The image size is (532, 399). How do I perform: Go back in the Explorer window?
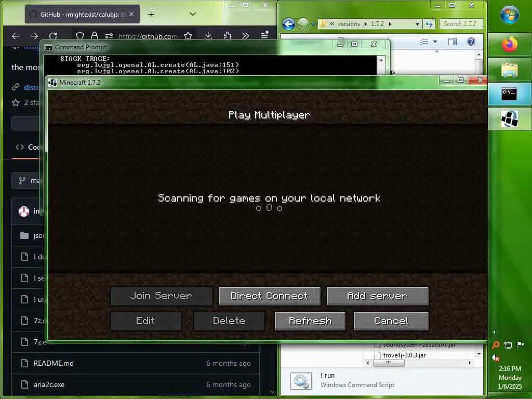point(288,24)
